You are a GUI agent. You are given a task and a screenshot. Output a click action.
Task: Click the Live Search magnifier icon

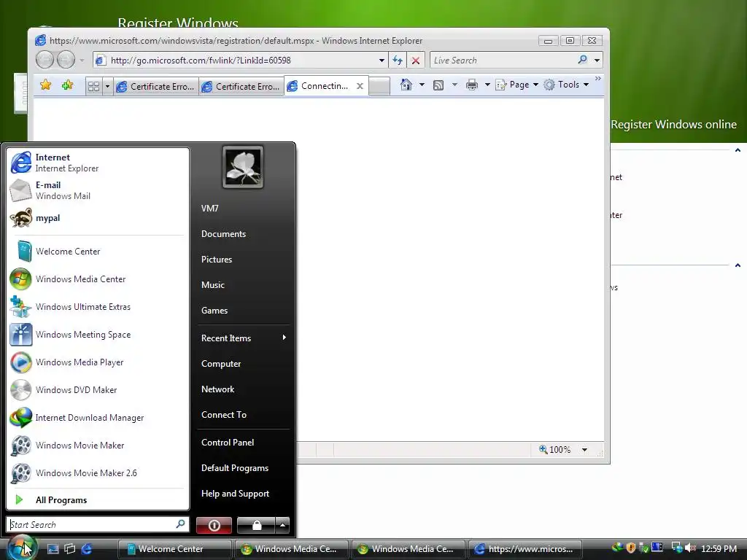(582, 60)
